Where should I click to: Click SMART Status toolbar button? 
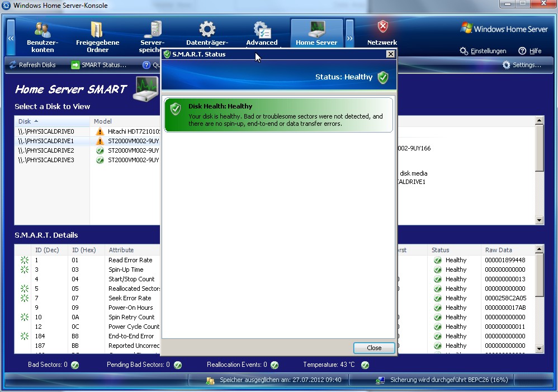click(99, 65)
